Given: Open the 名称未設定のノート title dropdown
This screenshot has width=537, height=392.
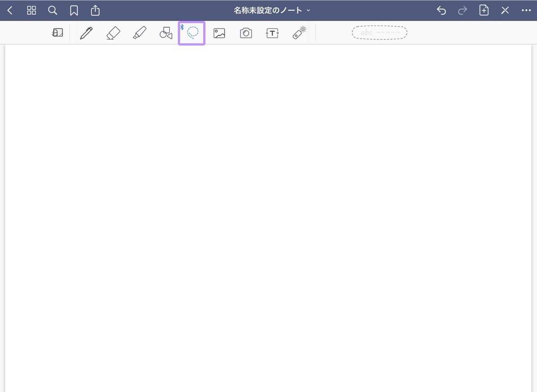Looking at the screenshot, I should (x=272, y=10).
